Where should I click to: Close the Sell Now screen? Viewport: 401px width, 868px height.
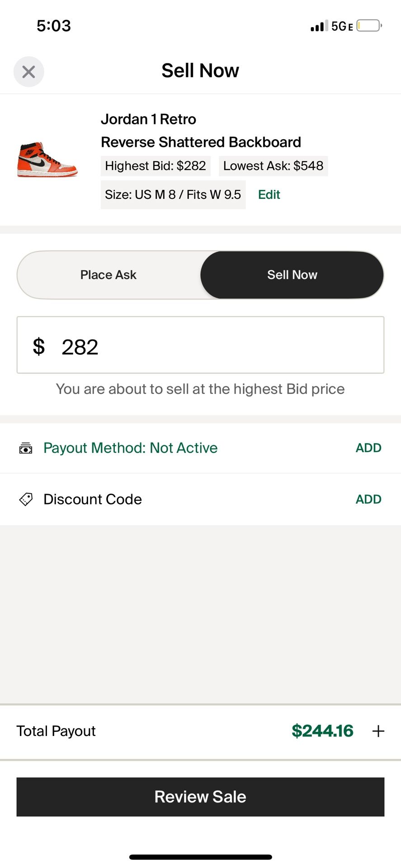[x=28, y=71]
